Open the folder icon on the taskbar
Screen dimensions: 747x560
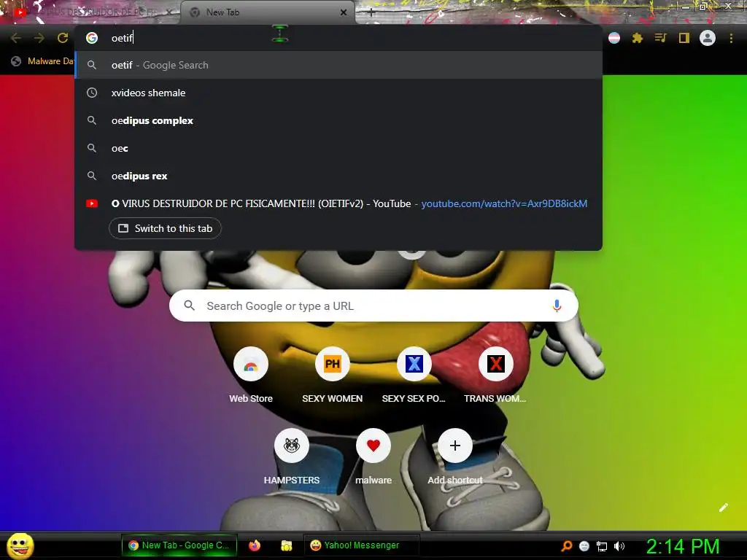286,545
